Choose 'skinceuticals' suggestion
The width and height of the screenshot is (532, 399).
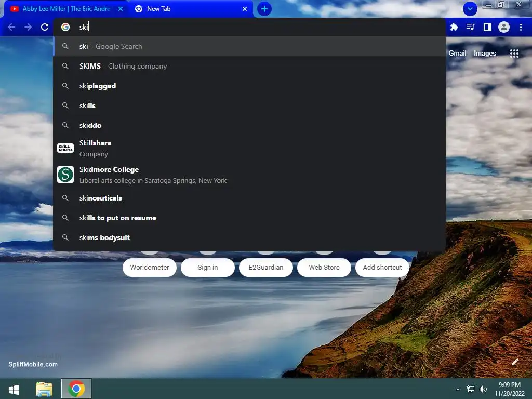pyautogui.click(x=249, y=198)
